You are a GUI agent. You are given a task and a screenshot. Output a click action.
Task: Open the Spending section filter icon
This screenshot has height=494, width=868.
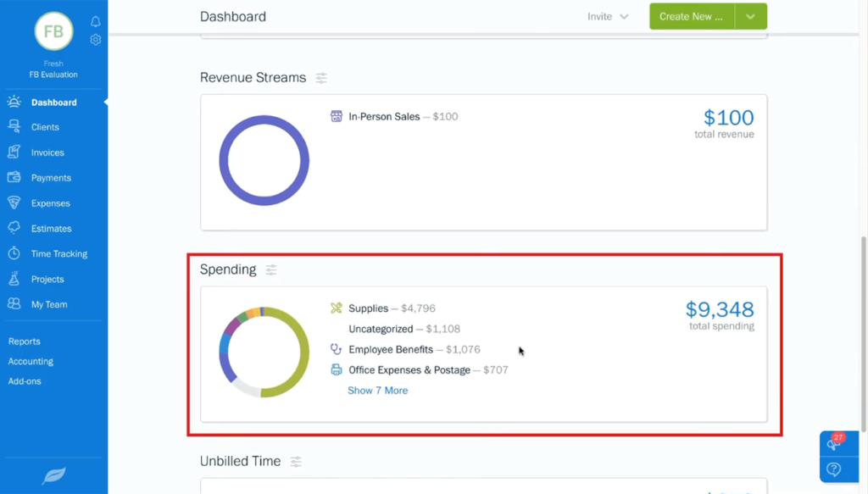pos(270,269)
